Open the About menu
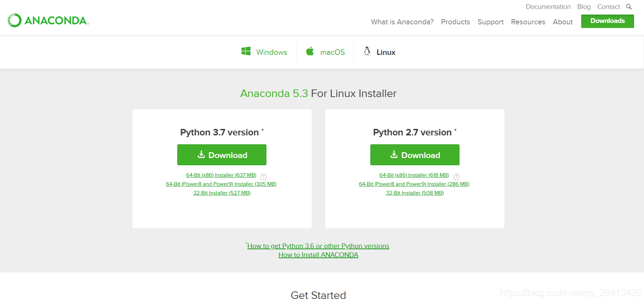 (x=563, y=22)
